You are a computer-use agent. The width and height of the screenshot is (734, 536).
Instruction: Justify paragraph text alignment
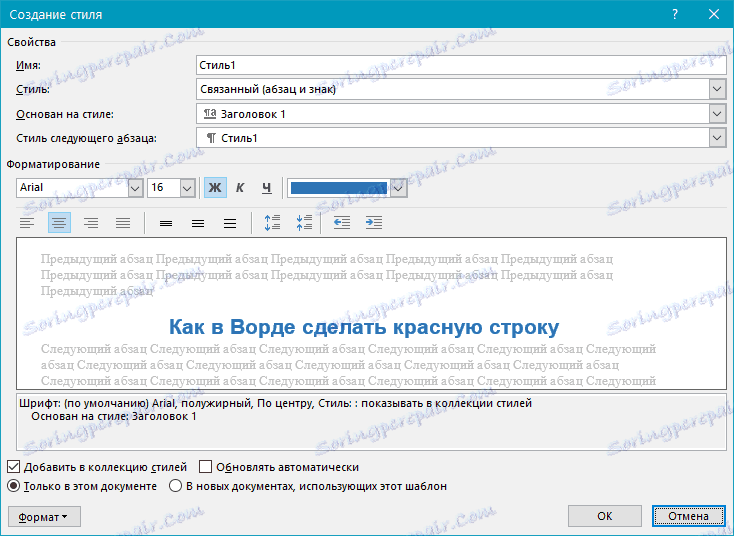coord(123,223)
